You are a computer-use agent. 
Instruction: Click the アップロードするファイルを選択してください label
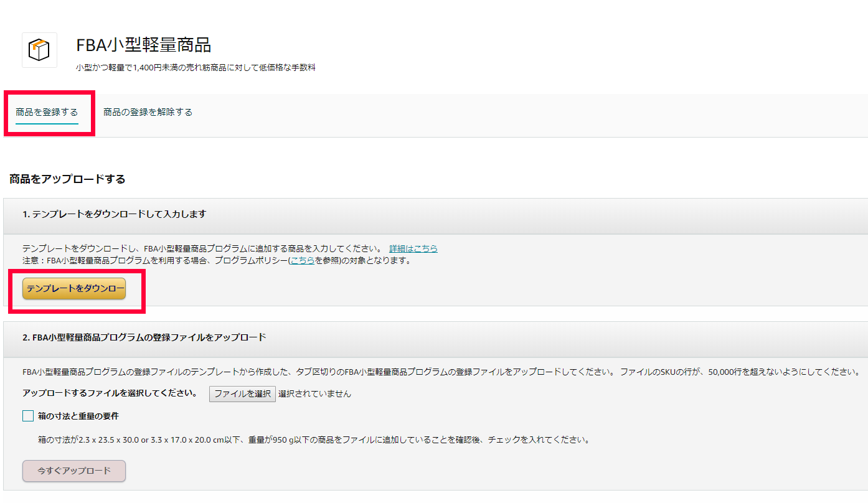coord(110,393)
